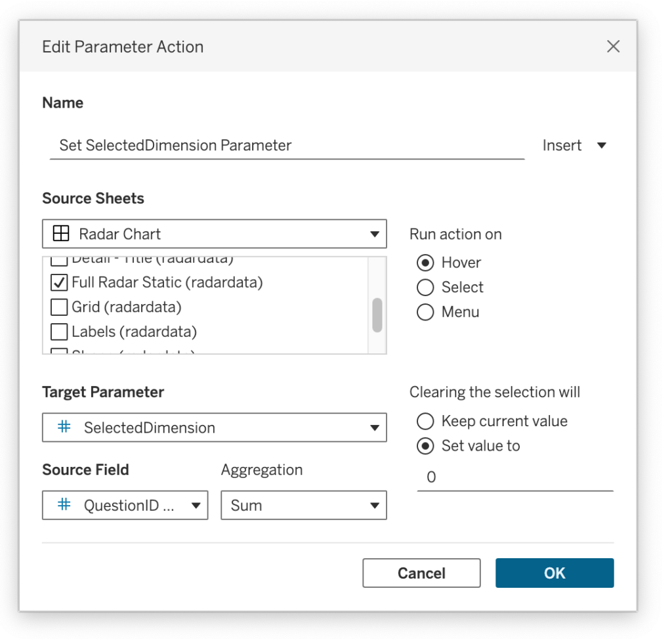Screen dimensions: 672x639
Task: Click the action Name text field
Action: (x=286, y=146)
